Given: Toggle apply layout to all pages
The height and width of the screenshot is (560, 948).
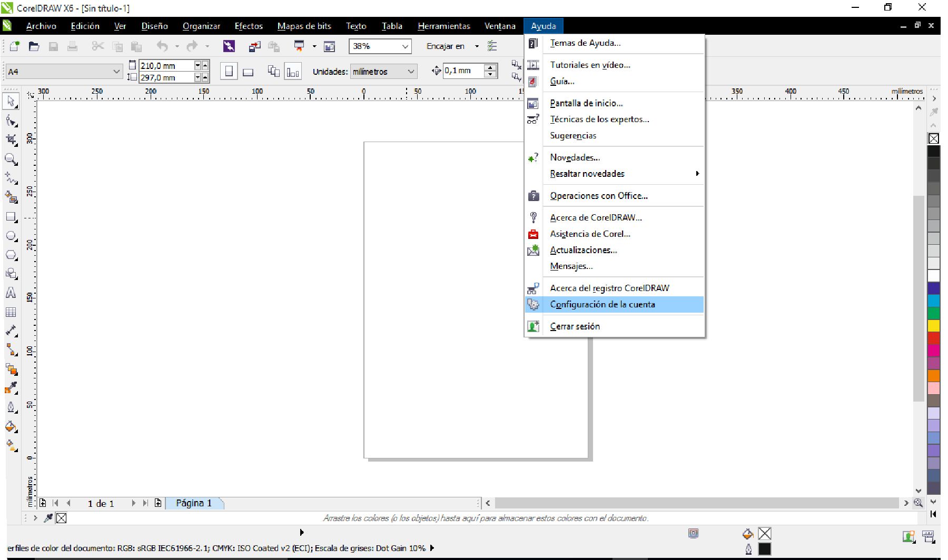Looking at the screenshot, I should pyautogui.click(x=273, y=71).
